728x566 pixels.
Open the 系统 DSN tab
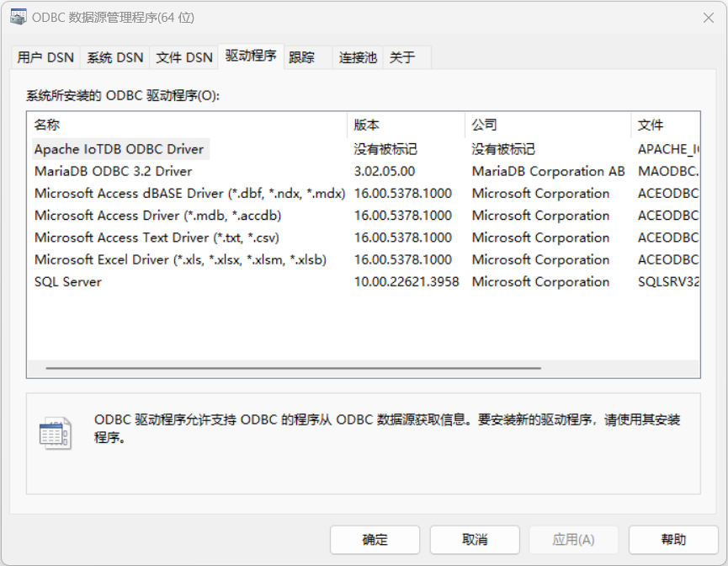[x=115, y=57]
